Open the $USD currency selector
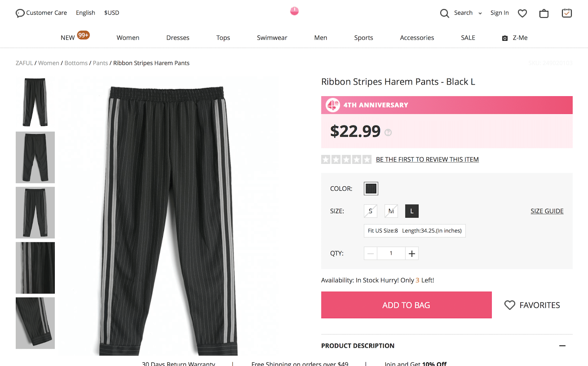The image size is (588, 366). 112,13
